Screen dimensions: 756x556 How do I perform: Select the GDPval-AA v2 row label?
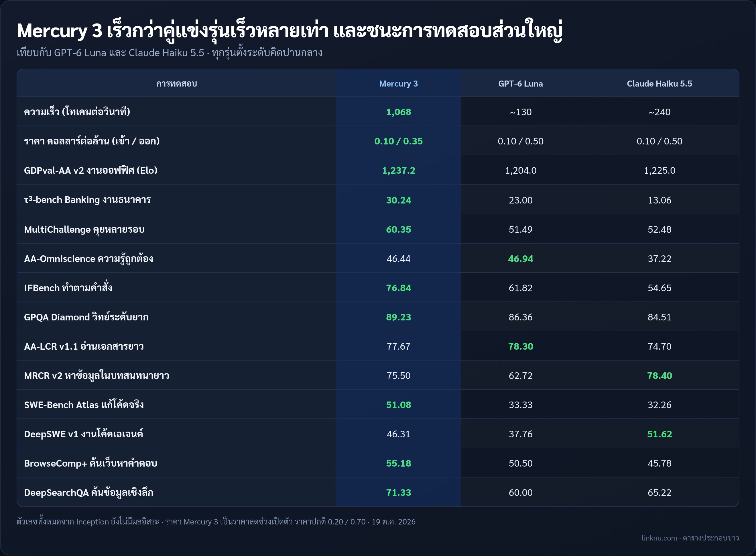(91, 170)
